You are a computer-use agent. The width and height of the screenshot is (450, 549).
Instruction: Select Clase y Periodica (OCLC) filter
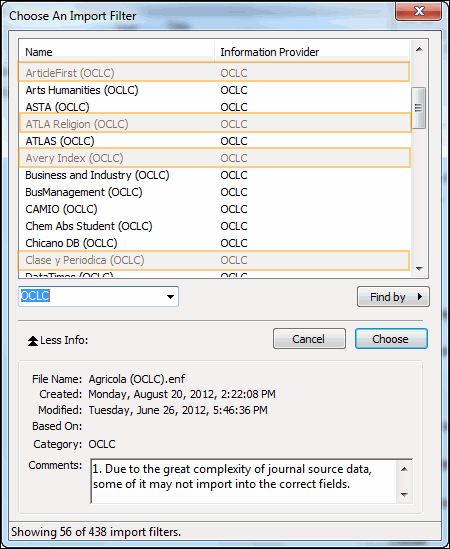coord(214,260)
